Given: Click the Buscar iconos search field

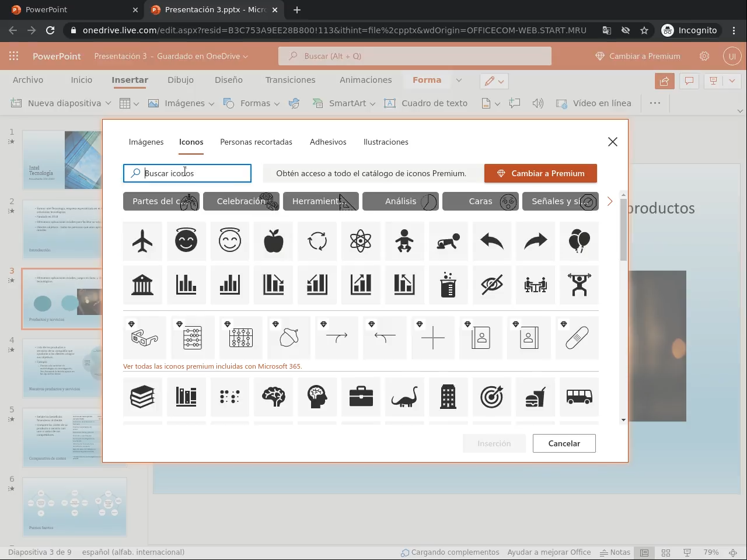Looking at the screenshot, I should [193, 173].
